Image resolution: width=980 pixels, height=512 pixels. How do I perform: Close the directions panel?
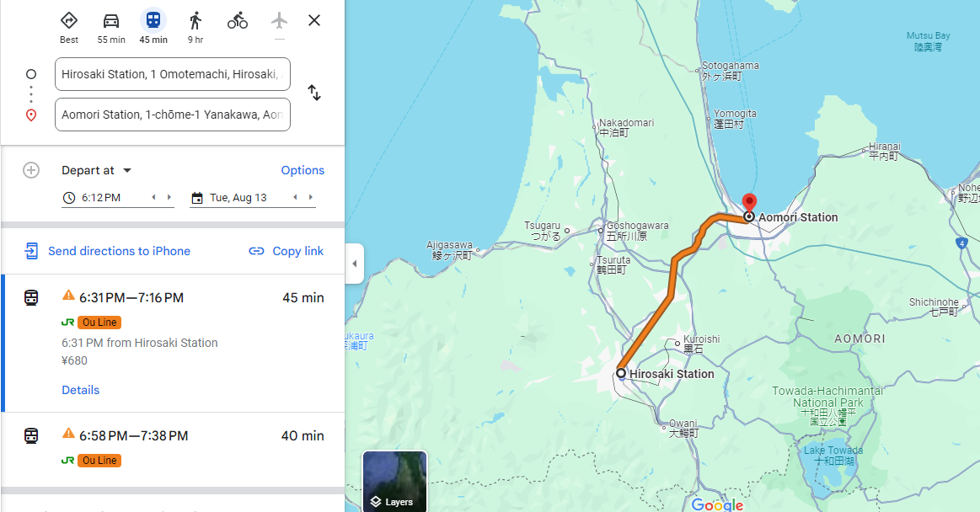(314, 20)
